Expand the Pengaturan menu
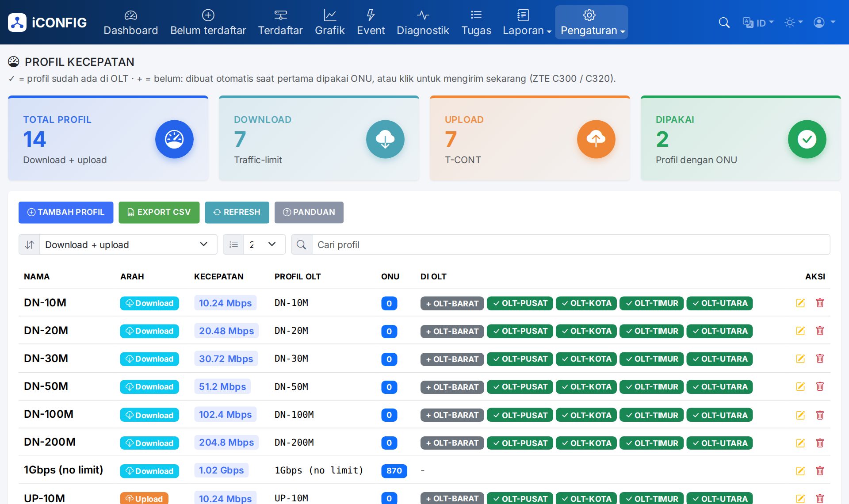The height and width of the screenshot is (504, 849). coord(592,22)
